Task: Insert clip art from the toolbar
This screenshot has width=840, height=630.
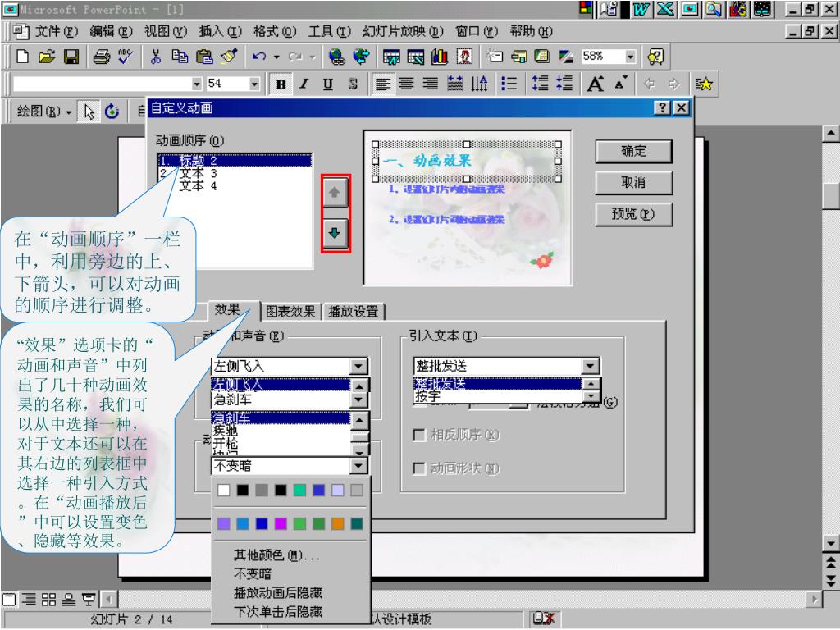Action: [464, 57]
